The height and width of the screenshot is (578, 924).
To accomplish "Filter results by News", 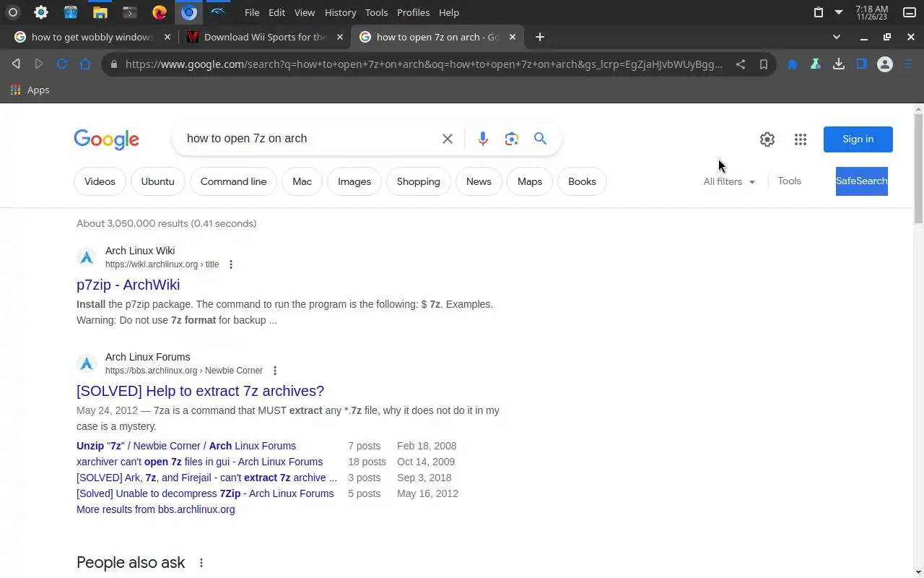I will pos(479,182).
